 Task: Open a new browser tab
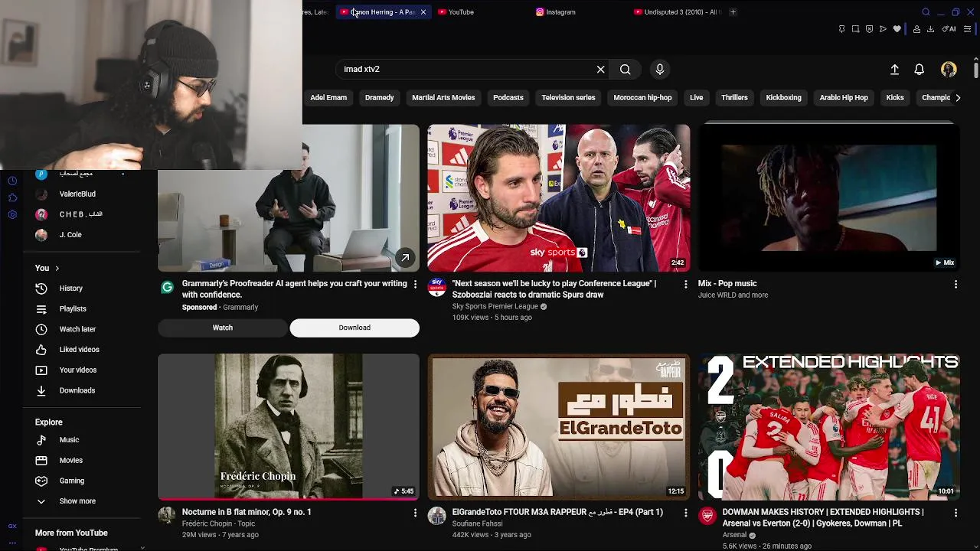coord(733,12)
